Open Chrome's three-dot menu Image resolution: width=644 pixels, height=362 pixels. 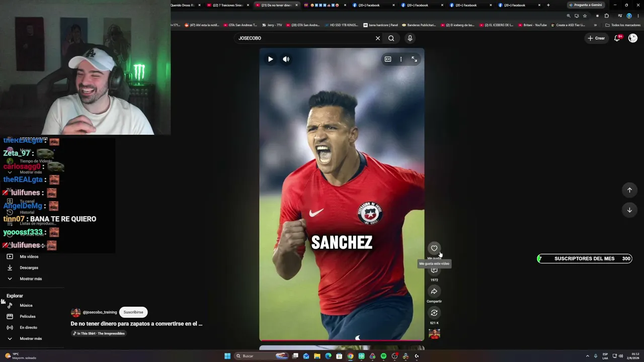pos(638,16)
